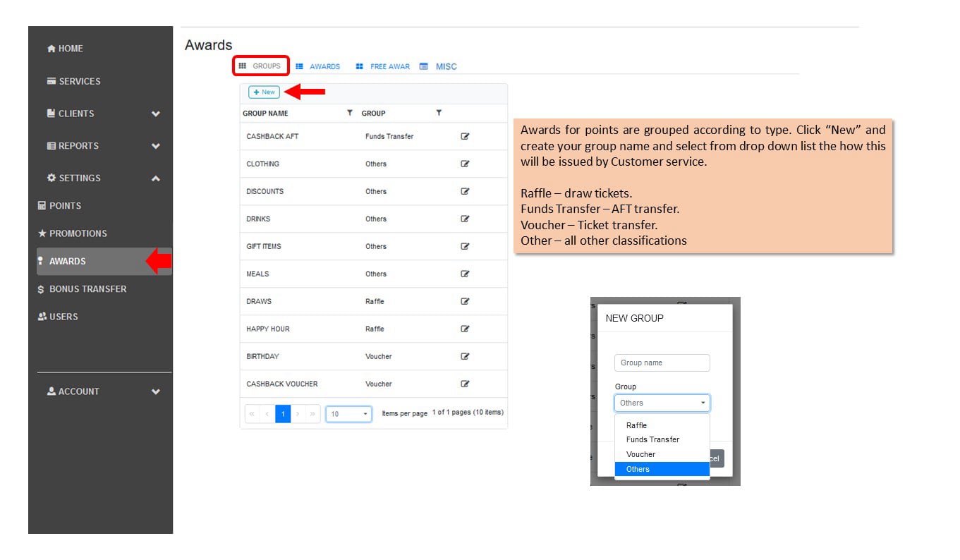
Task: Open BONUS TRANSFER page
Action: (x=82, y=289)
